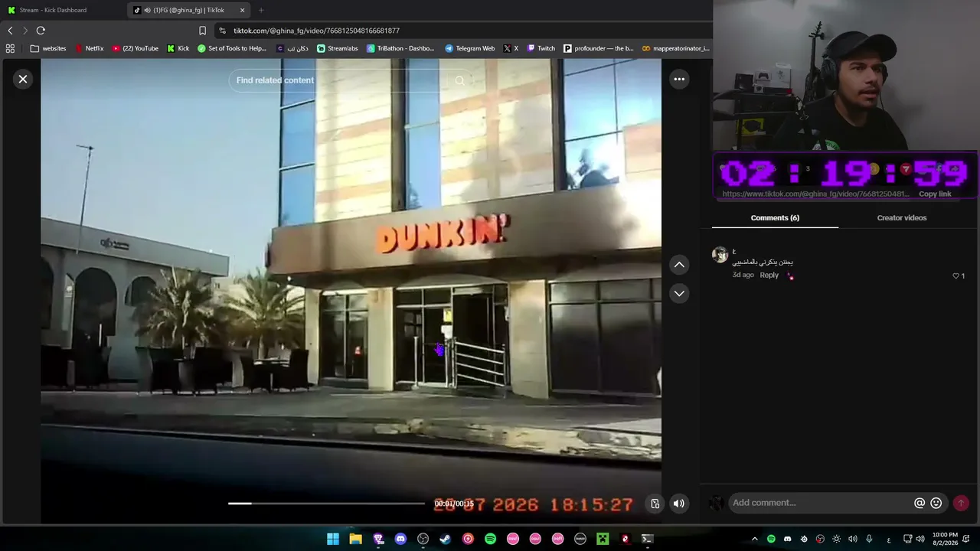
Task: Open the X bookmark
Action: [x=511, y=48]
